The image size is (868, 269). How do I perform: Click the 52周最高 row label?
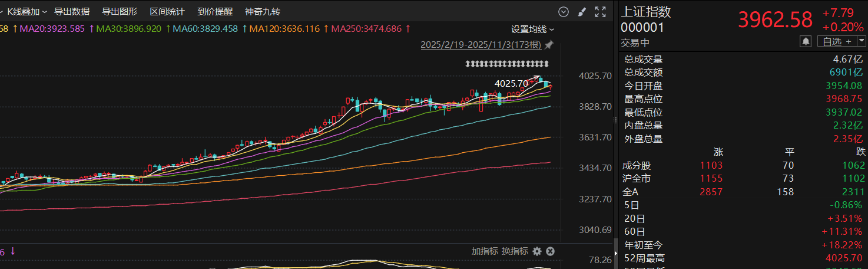pyautogui.click(x=645, y=258)
